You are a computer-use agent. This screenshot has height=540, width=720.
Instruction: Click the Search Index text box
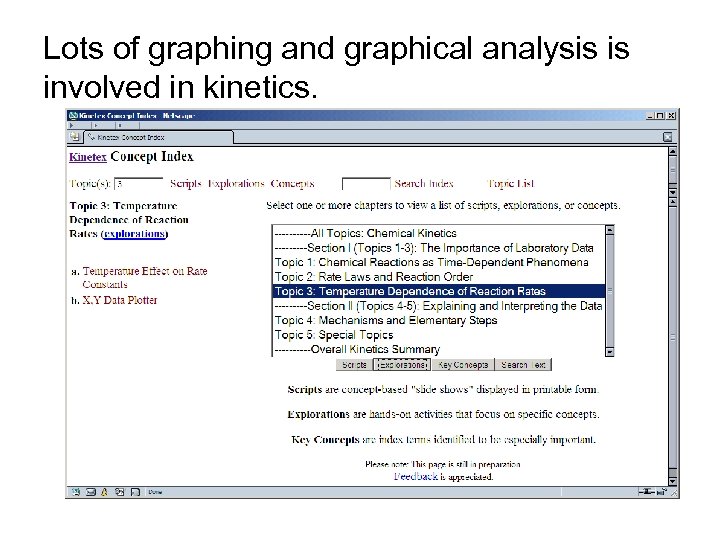pyautogui.click(x=366, y=184)
